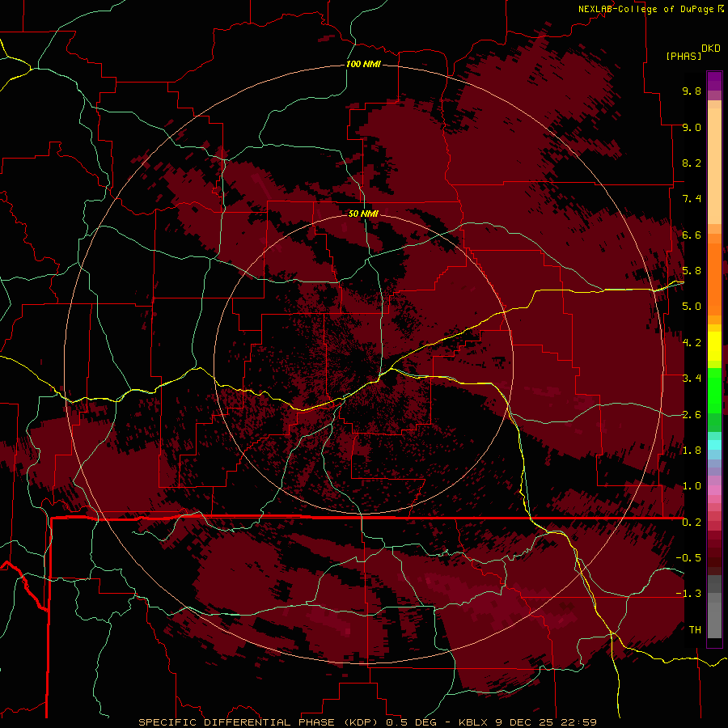Pick the yellow segment of color bar

pyautogui.click(x=714, y=346)
